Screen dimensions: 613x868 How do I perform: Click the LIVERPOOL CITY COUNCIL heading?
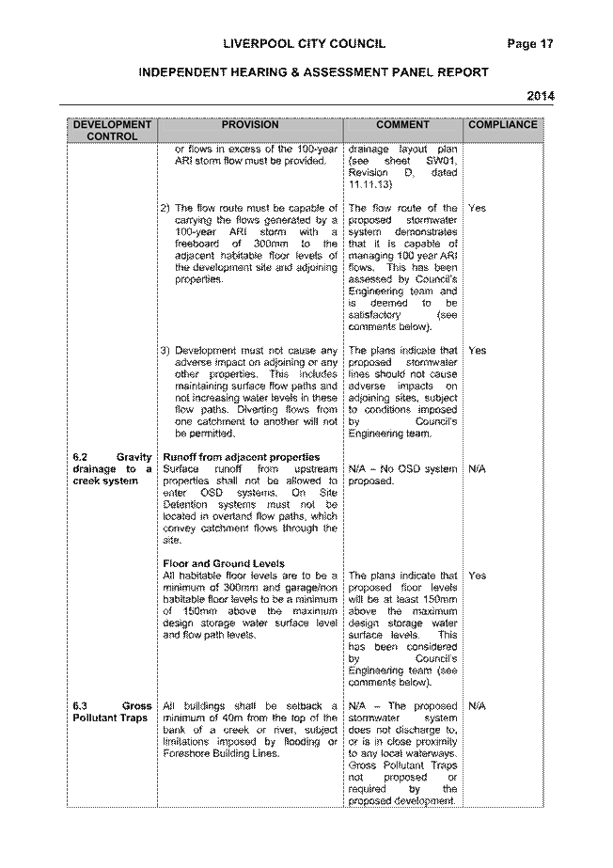pos(305,44)
